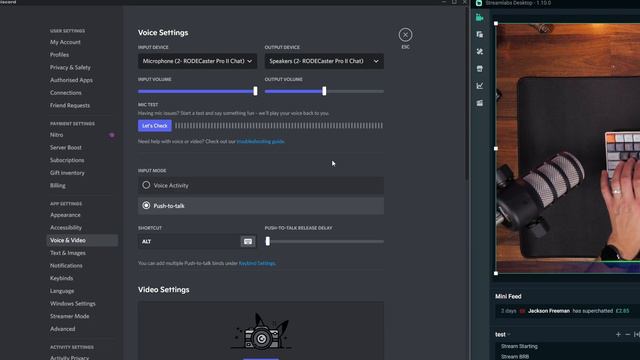Open Streamlabs layout editor icon
The width and height of the screenshot is (640, 360).
coord(480,35)
